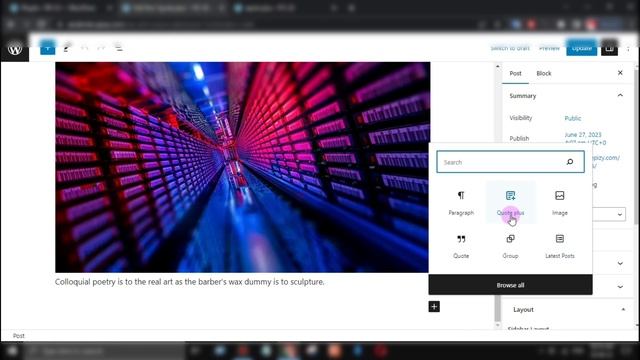
Task: Click the black add block plus button
Action: coord(434,307)
